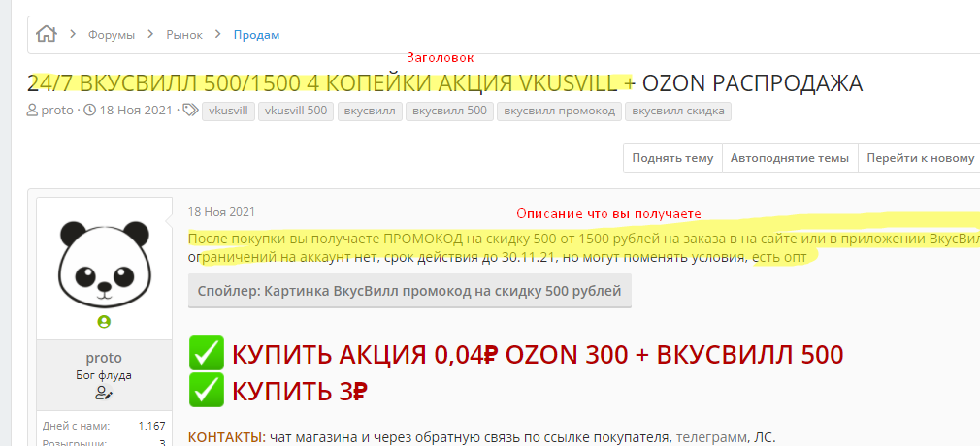Click author name proto under thread title

[57, 111]
